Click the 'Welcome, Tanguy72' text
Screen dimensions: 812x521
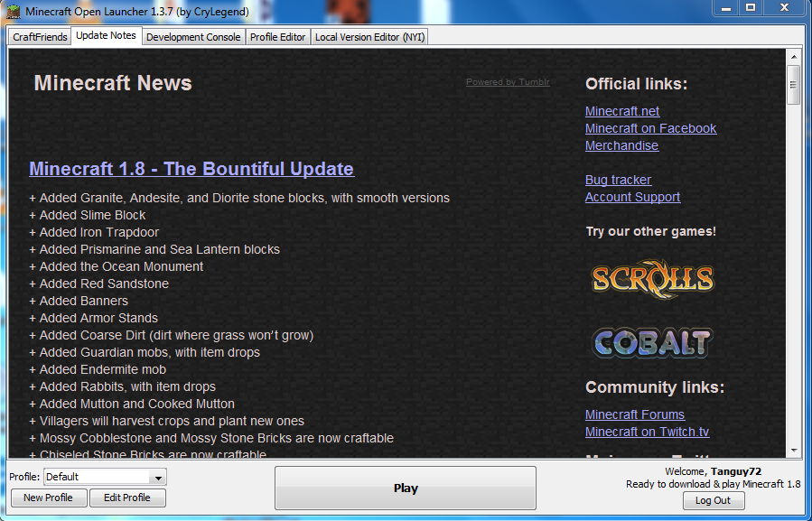[x=713, y=471]
